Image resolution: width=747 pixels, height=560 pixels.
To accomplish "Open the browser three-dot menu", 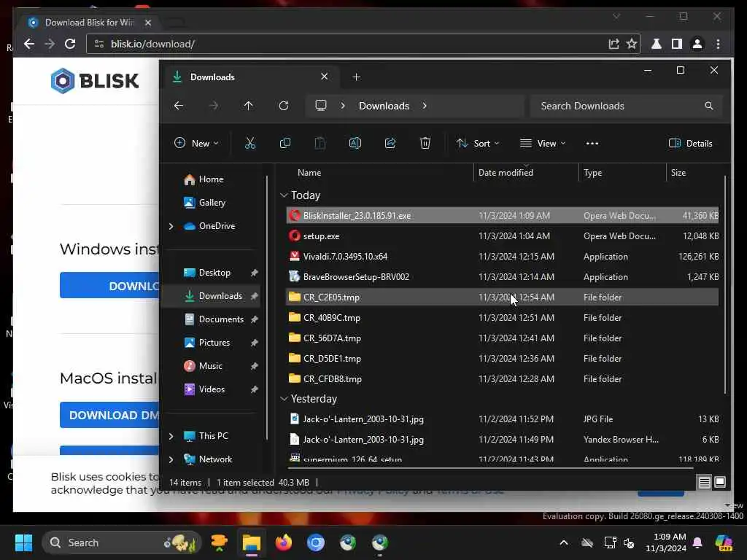I will click(x=718, y=44).
